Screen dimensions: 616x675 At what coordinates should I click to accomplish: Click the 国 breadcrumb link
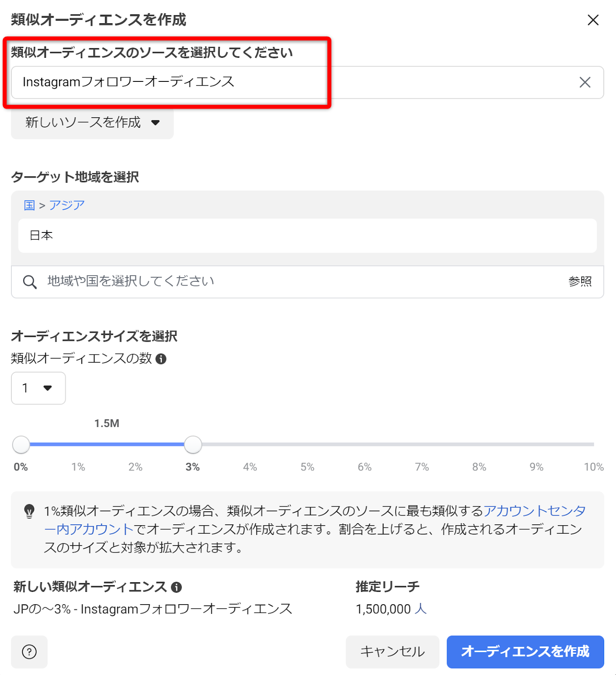pos(29,205)
